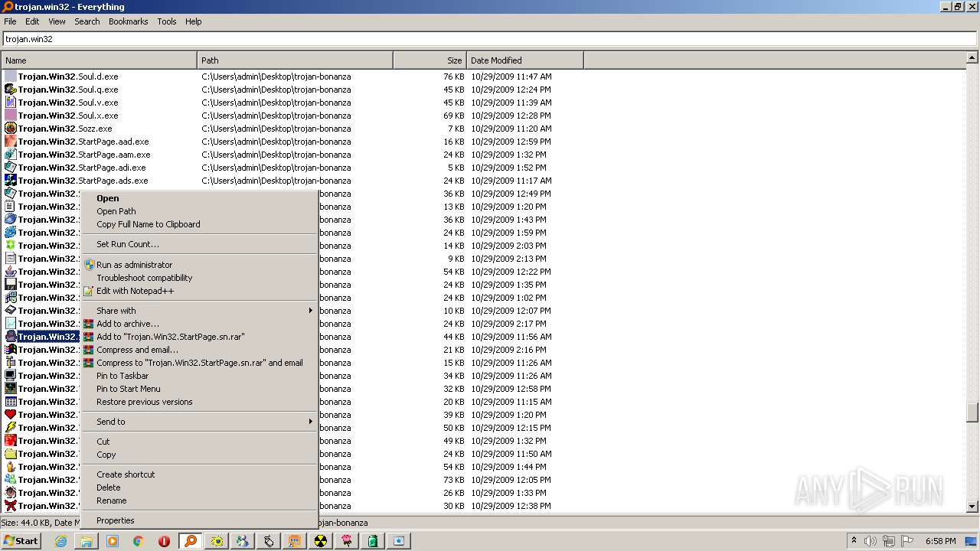Viewport: 980px width, 551px height.
Task: Open the Search menu
Action: pyautogui.click(x=87, y=21)
